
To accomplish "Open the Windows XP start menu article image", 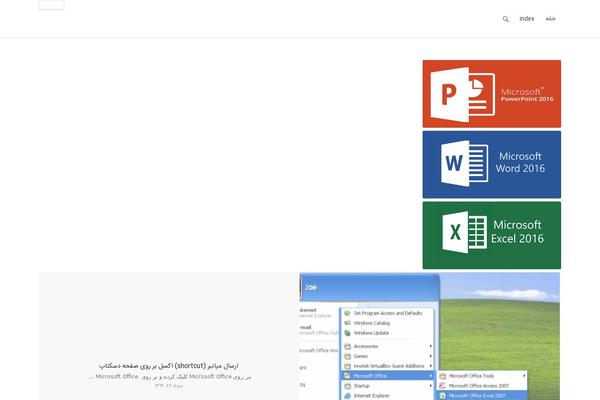I will point(429,336).
